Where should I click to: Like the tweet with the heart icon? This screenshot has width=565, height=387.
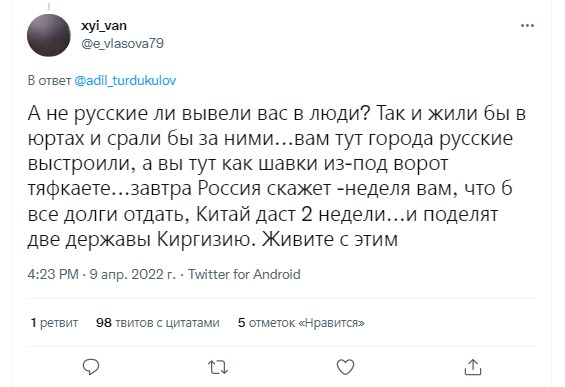coord(345,367)
